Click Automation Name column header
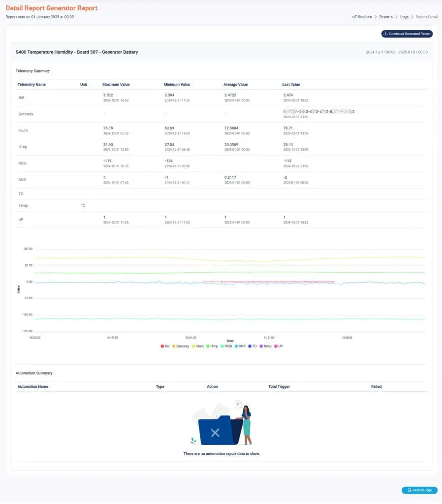The image size is (442, 504). [x=33, y=387]
